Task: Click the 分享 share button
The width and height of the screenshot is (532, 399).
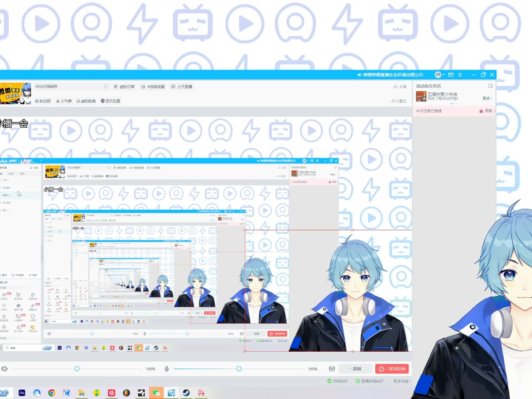Action: pyautogui.click(x=400, y=86)
